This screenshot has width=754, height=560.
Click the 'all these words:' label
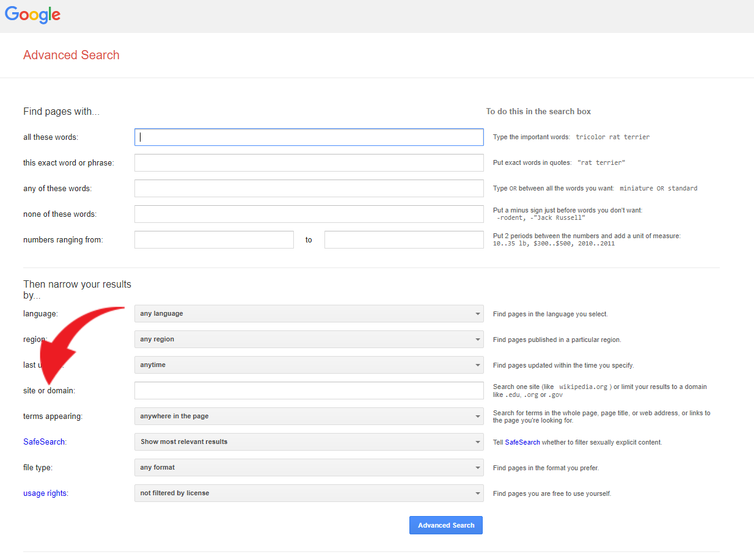tap(51, 137)
